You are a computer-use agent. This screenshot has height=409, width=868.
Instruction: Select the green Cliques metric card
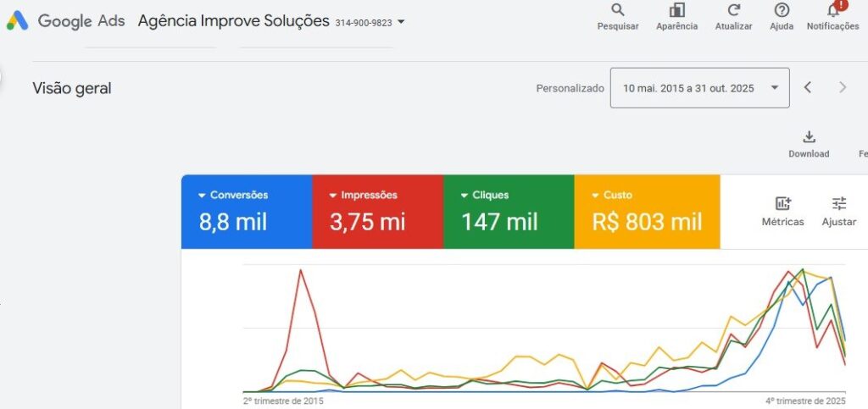(509, 212)
